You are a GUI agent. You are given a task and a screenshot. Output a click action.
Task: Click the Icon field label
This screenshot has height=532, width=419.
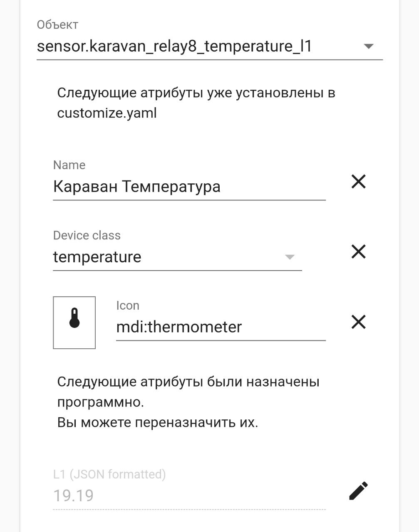(128, 305)
